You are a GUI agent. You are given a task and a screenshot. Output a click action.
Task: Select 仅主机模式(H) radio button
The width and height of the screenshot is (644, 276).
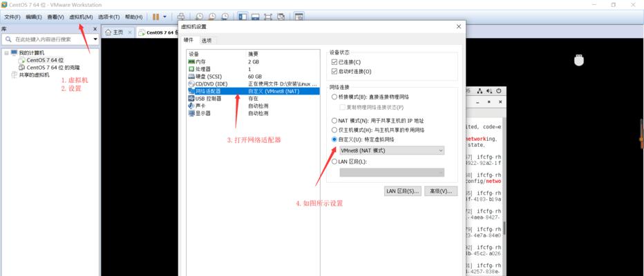[334, 130]
